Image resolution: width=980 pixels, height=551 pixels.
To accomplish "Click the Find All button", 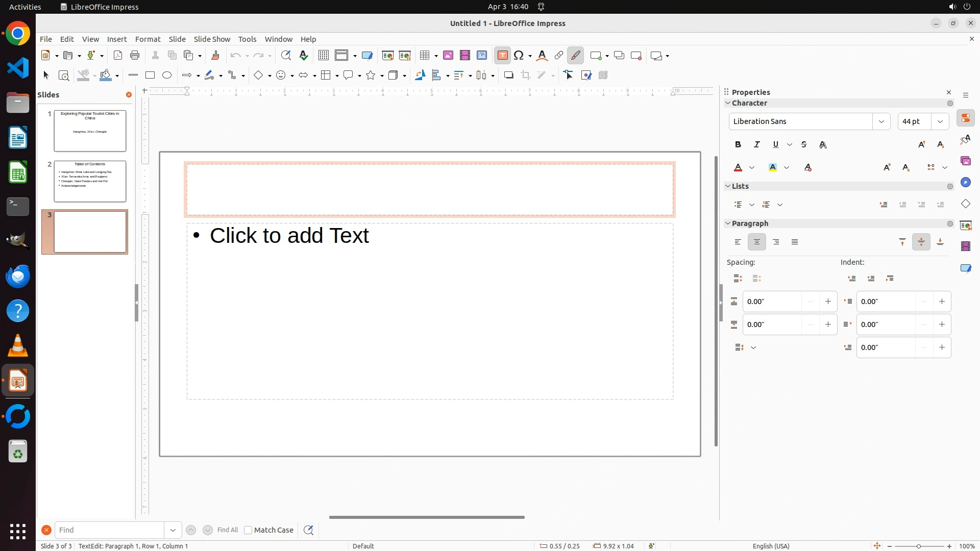I will [x=228, y=530].
